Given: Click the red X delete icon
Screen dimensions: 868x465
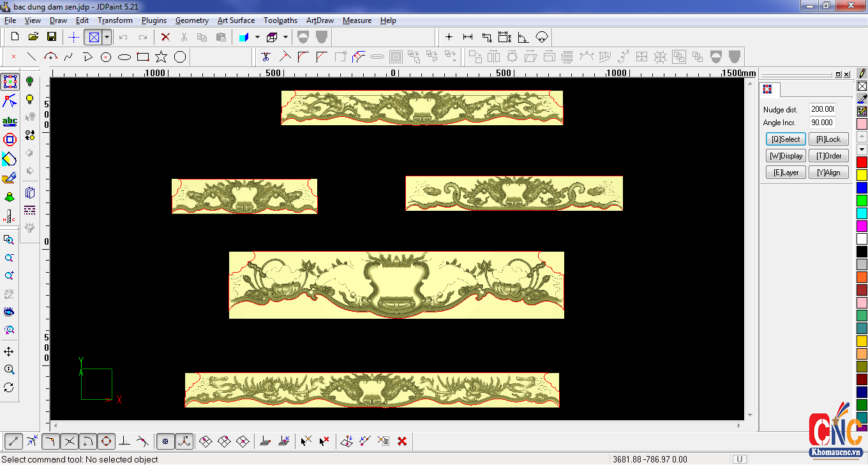Looking at the screenshot, I should click(x=165, y=37).
